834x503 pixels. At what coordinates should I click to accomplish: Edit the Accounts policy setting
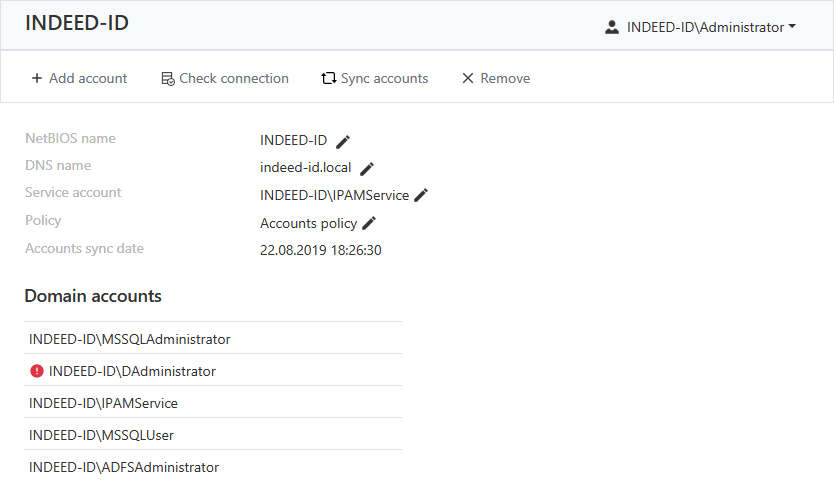tap(369, 223)
